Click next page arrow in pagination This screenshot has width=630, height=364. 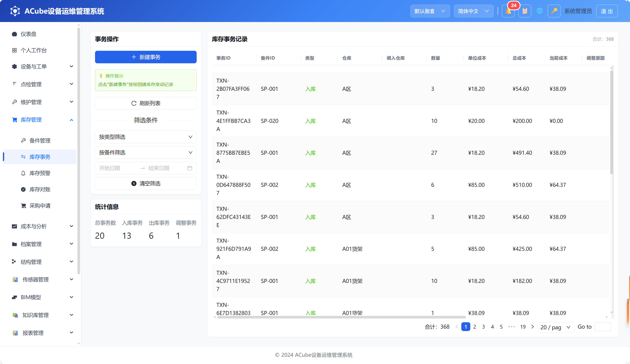click(x=533, y=327)
